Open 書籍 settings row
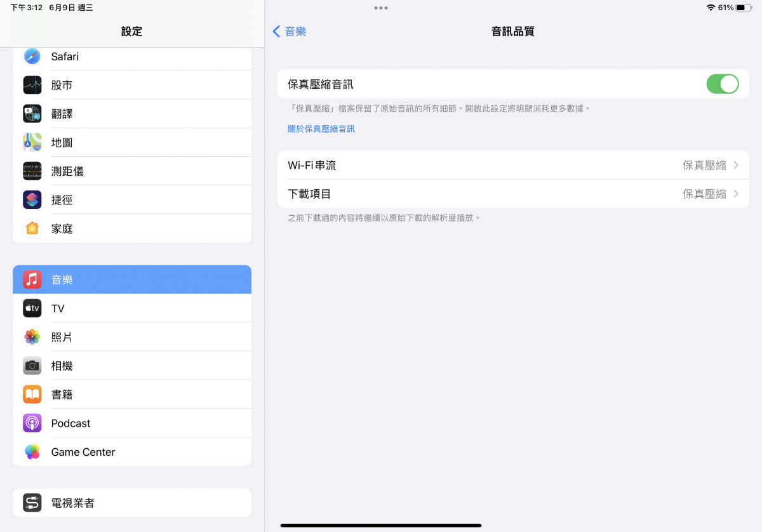Screen dimensions: 762x532 coord(132,394)
